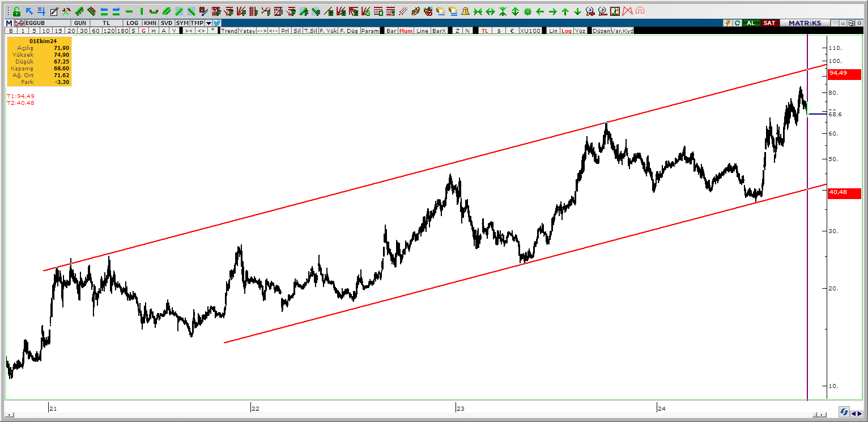
Task: Click the Twitter bird icon
Action: 217,23
